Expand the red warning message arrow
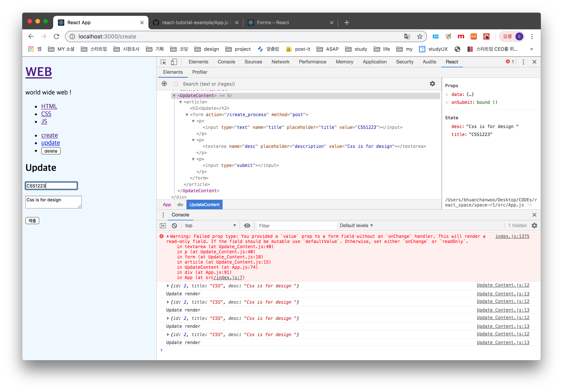This screenshot has height=392, width=563. [168, 236]
